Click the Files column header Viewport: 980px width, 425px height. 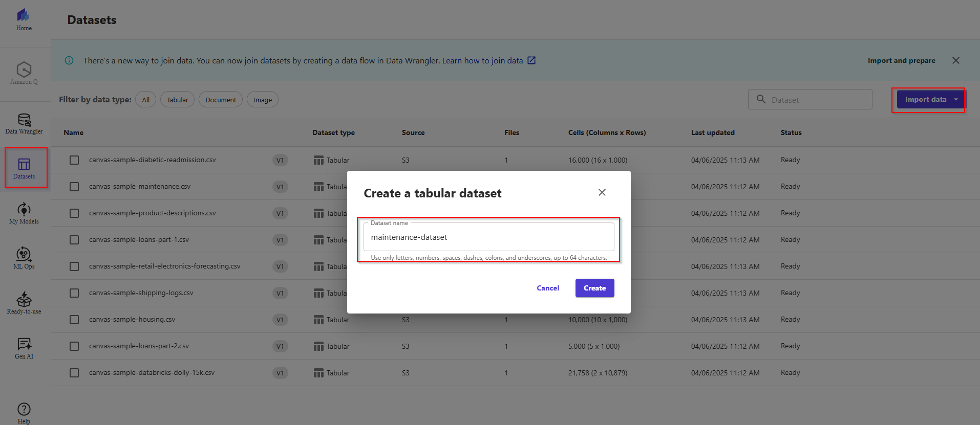(512, 132)
